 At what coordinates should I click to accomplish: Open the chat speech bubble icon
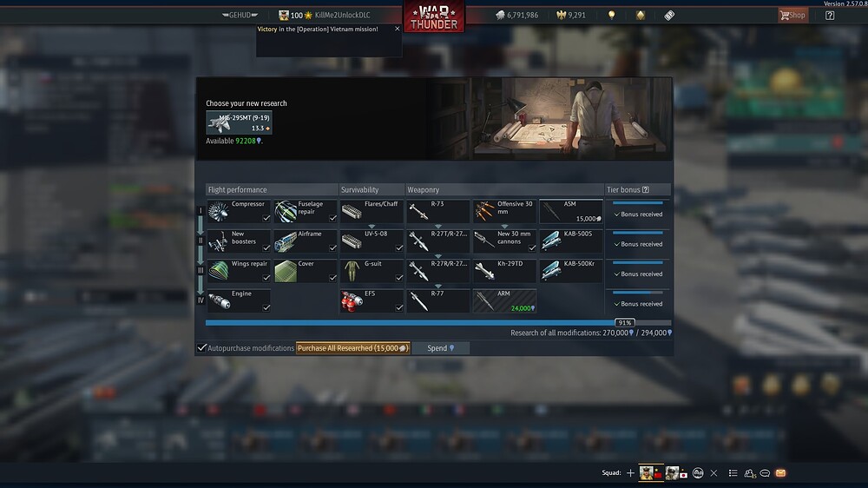click(765, 473)
